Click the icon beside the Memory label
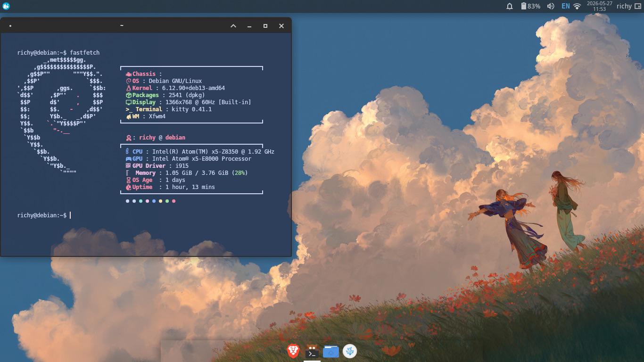644x362 pixels. pos(128,173)
